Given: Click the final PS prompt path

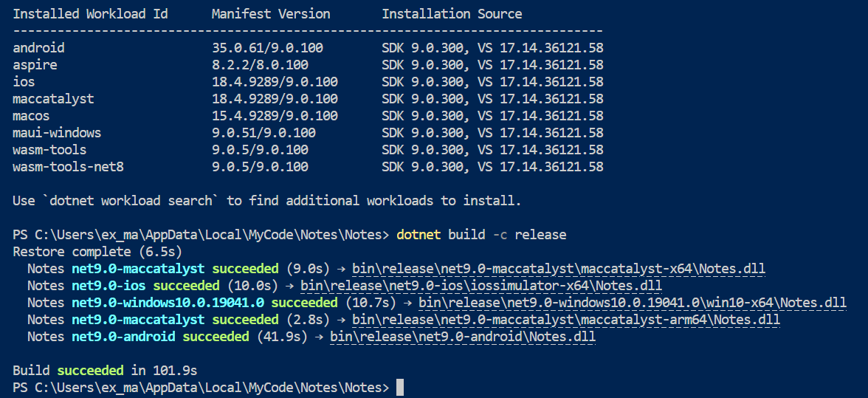Looking at the screenshot, I should [x=201, y=387].
